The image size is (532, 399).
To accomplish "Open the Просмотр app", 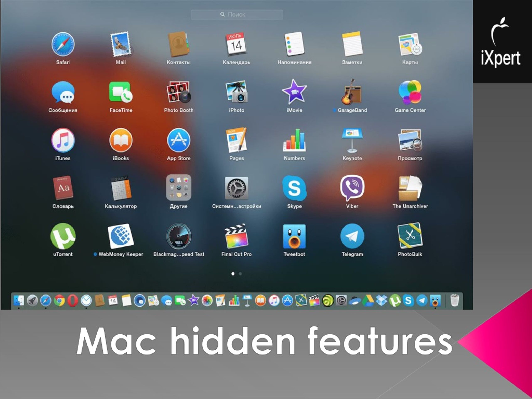I will coord(410,140).
